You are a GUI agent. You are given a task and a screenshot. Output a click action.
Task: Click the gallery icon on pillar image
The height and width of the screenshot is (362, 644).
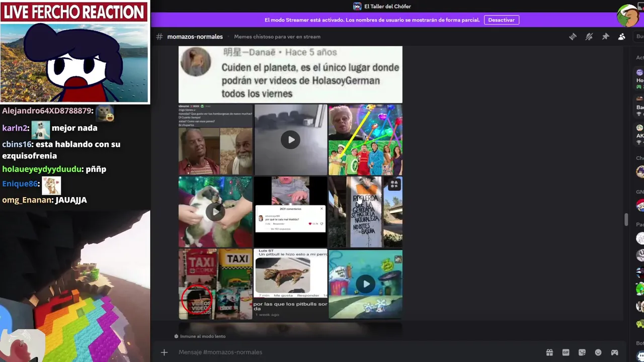tap(394, 185)
